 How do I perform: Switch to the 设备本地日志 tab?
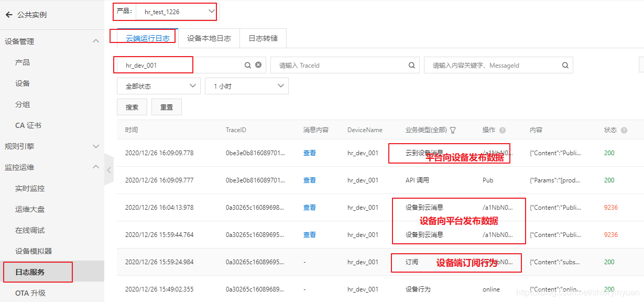click(209, 38)
